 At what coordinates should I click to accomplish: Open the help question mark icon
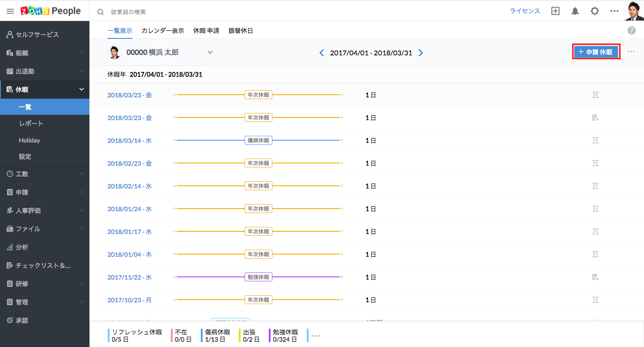click(x=631, y=30)
